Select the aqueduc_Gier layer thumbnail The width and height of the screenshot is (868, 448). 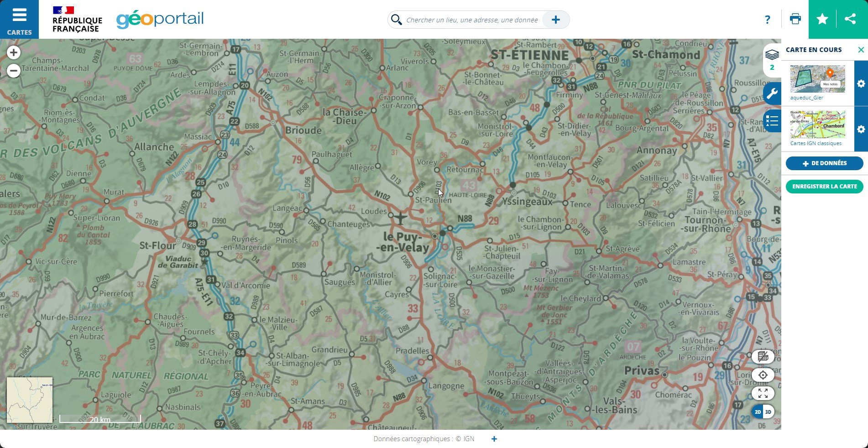(817, 78)
